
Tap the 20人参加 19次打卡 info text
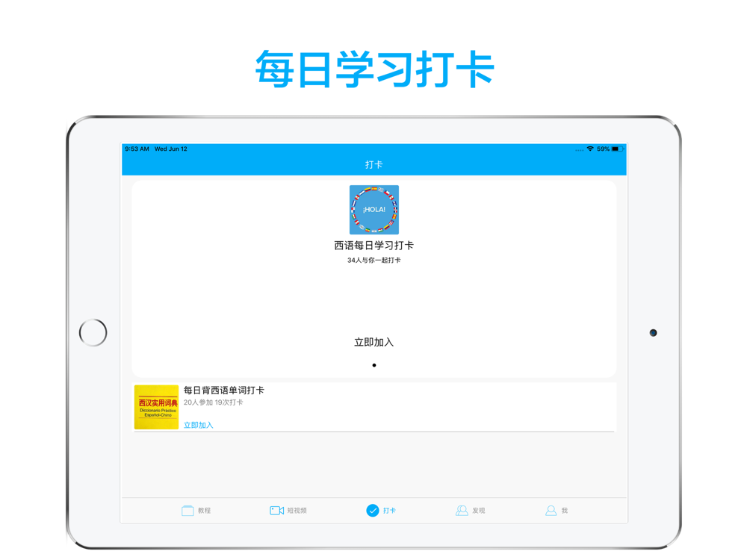pyautogui.click(x=214, y=402)
